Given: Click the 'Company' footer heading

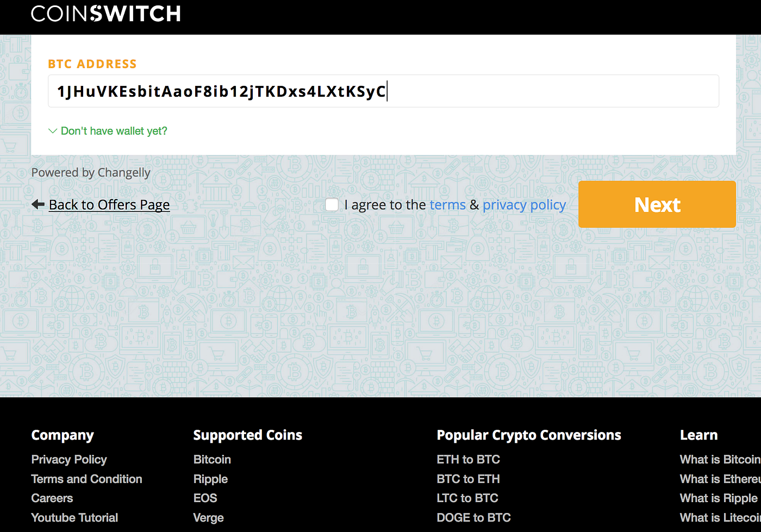Looking at the screenshot, I should pos(63,435).
